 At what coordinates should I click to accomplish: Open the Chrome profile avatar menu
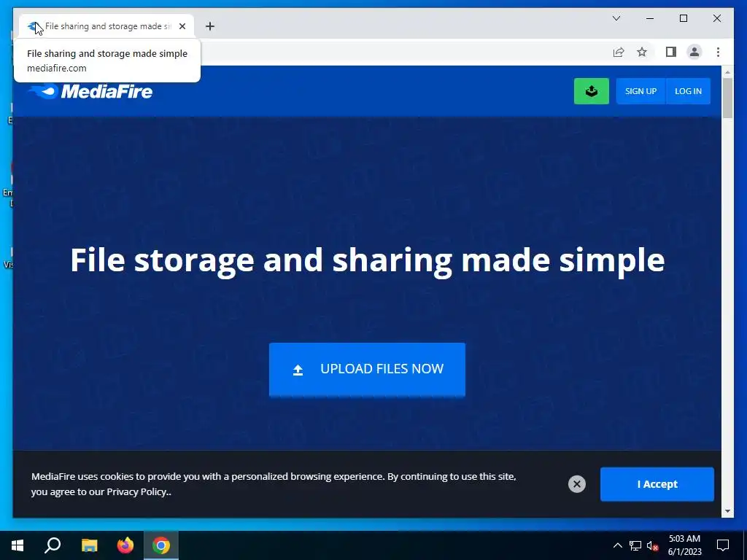click(694, 52)
